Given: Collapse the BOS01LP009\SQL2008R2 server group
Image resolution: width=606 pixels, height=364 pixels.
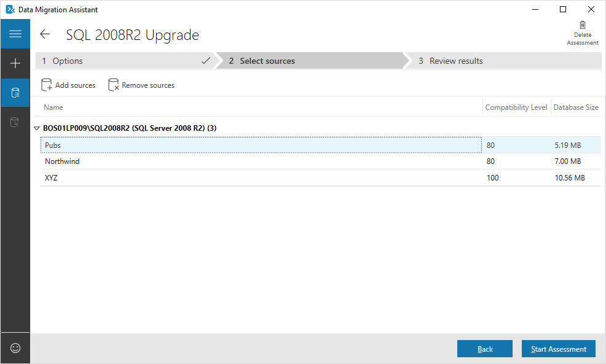Looking at the screenshot, I should [x=37, y=128].
